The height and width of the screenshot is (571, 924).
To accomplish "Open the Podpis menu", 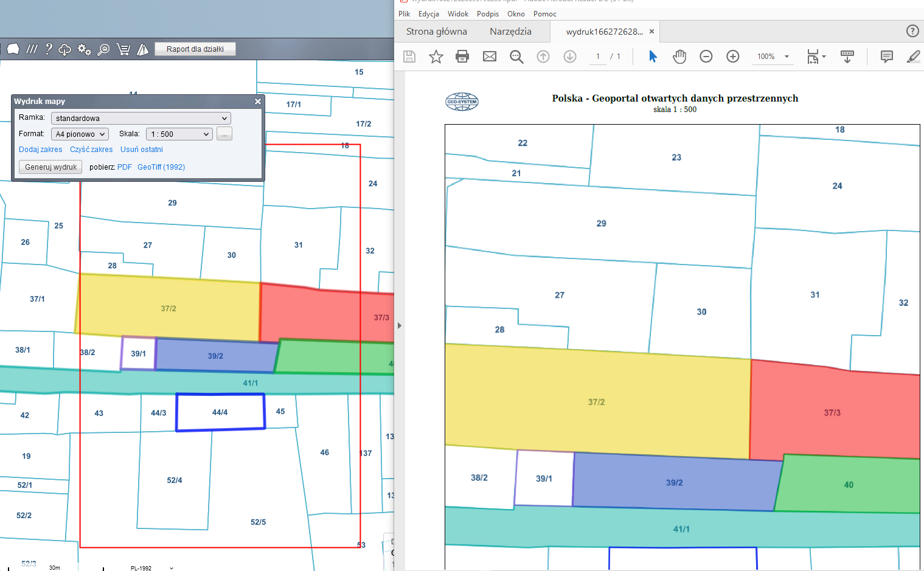I will pos(488,14).
